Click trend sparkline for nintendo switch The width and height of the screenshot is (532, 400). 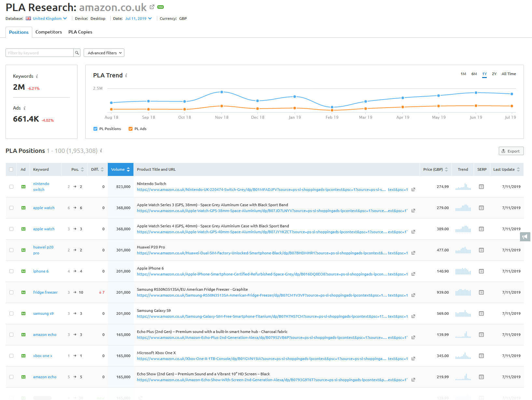463,187
